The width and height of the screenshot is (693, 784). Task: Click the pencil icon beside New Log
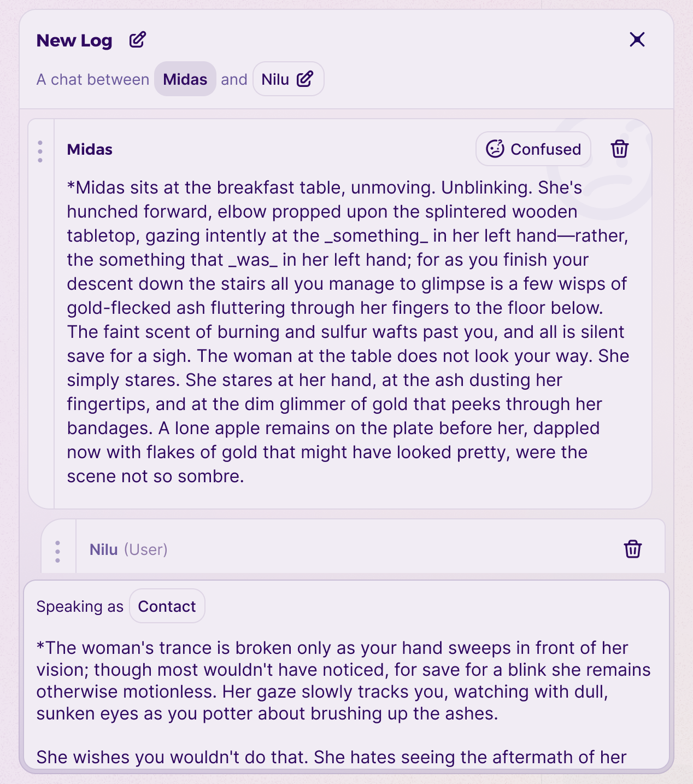coord(137,40)
